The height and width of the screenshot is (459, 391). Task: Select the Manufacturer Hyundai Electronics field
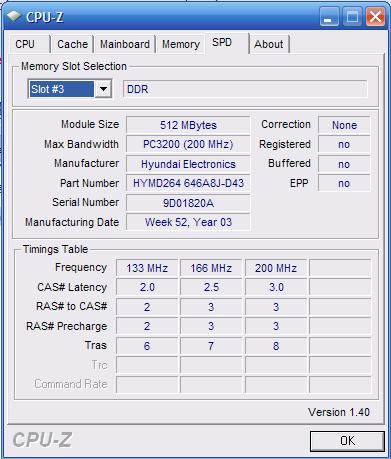tap(188, 164)
